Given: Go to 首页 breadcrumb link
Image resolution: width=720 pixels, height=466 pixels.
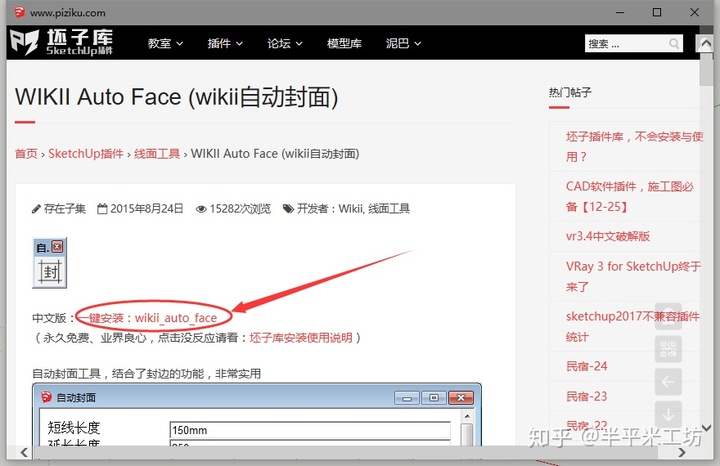Looking at the screenshot, I should pyautogui.click(x=26, y=153).
